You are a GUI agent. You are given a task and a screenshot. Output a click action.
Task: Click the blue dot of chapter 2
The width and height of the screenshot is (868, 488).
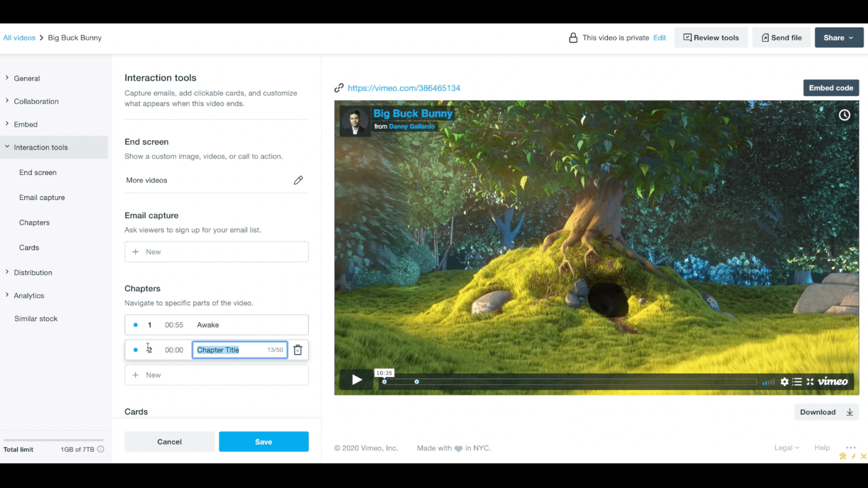135,350
